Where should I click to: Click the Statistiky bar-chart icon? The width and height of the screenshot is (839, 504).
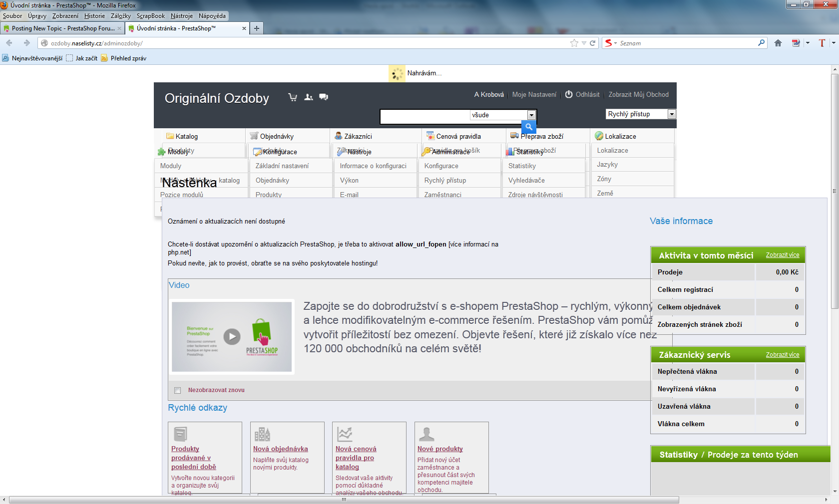click(x=510, y=151)
